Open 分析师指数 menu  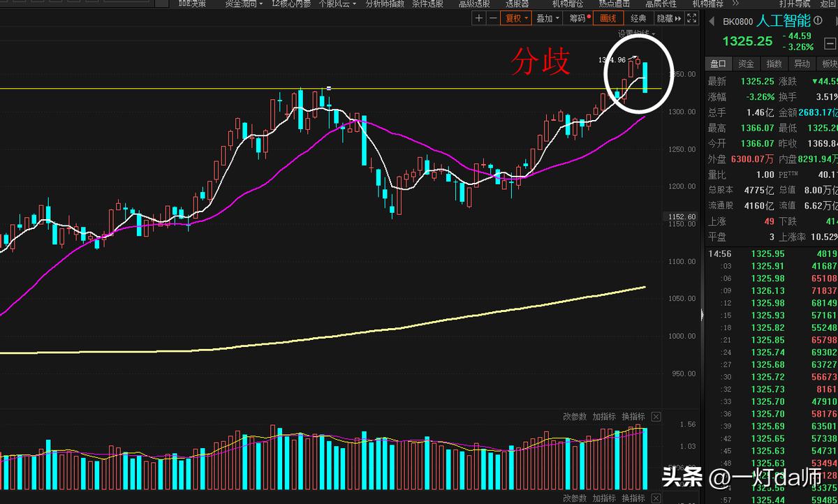pos(385,4)
